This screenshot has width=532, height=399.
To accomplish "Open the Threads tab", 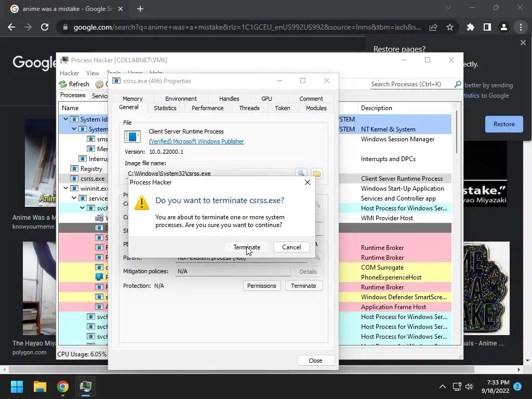I will [249, 108].
